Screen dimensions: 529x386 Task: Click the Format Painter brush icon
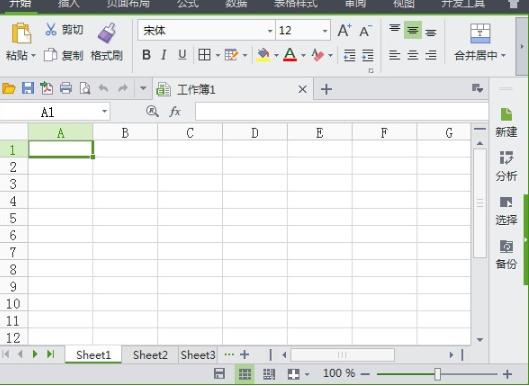107,33
